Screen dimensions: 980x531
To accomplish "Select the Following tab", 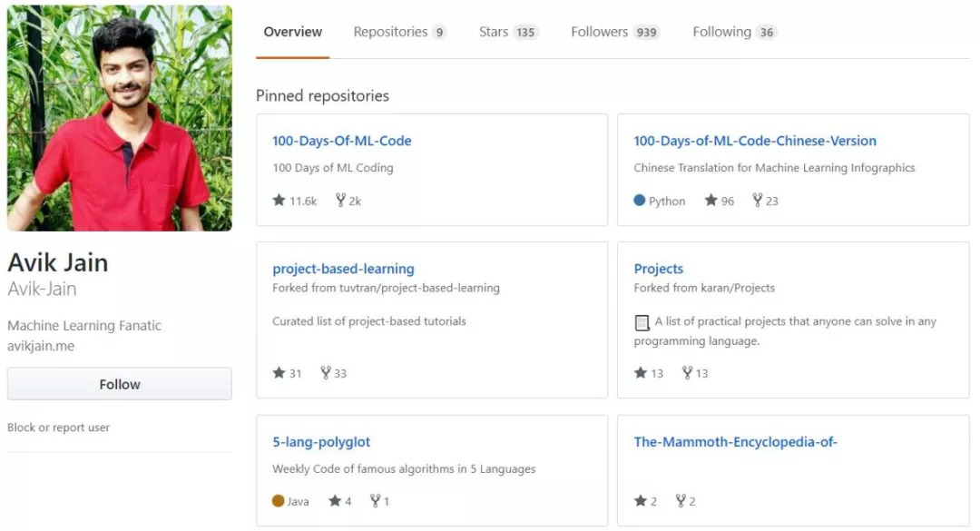I will pyautogui.click(x=734, y=32).
